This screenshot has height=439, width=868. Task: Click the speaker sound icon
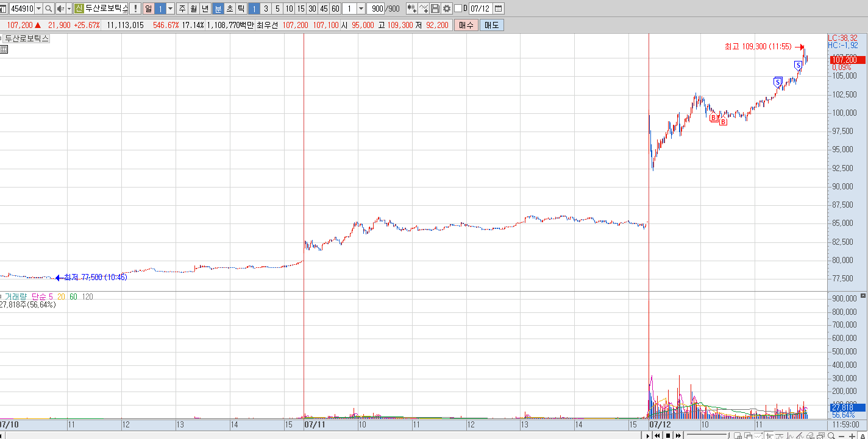coord(61,9)
